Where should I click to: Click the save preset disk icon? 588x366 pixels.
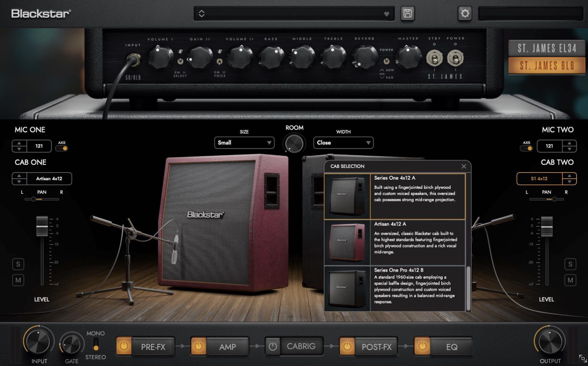pyautogui.click(x=407, y=13)
